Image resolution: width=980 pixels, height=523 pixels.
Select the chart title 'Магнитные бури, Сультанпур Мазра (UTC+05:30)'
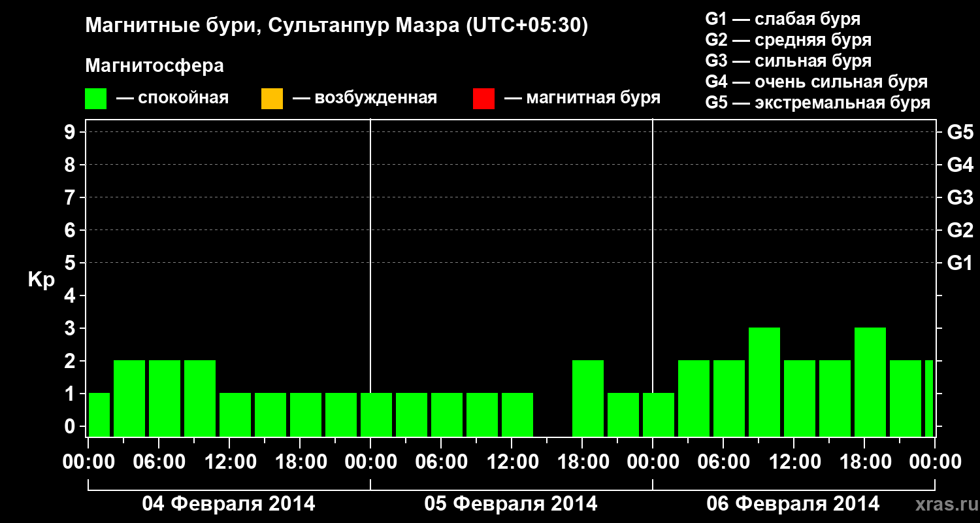point(337,25)
